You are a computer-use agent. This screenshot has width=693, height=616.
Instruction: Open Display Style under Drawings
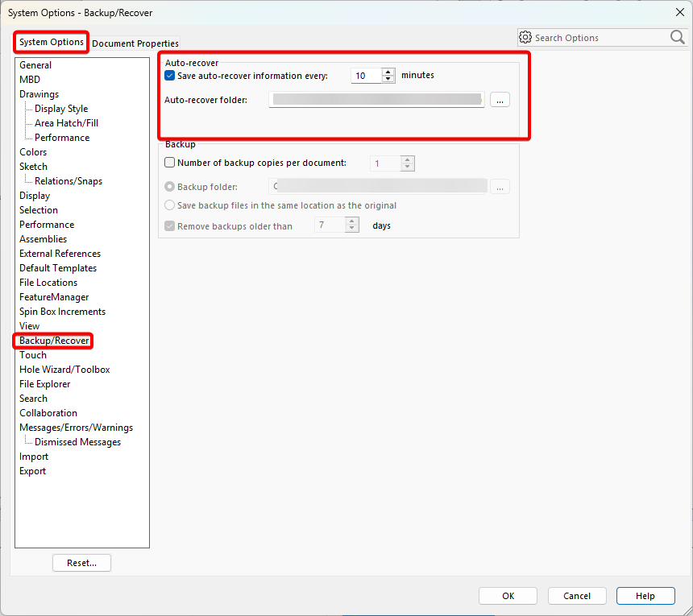61,109
